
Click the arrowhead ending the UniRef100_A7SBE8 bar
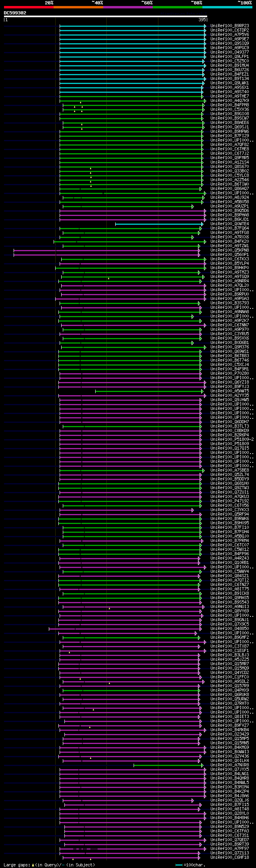coord(203,470)
